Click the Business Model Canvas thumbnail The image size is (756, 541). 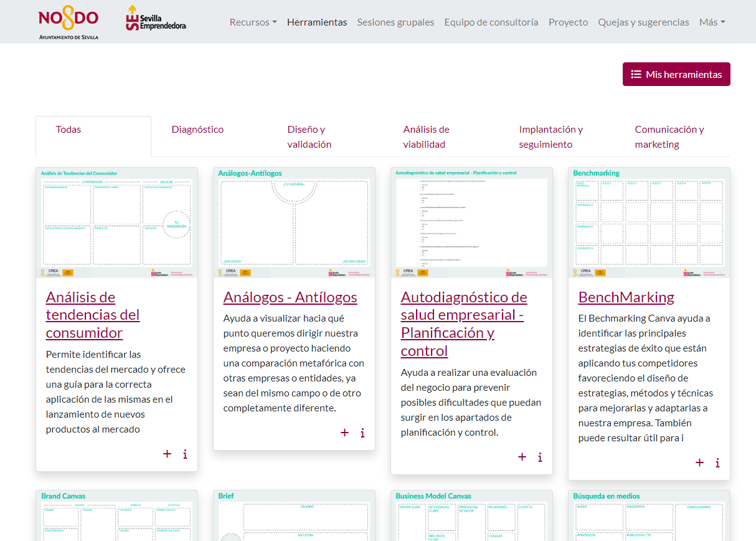[471, 517]
